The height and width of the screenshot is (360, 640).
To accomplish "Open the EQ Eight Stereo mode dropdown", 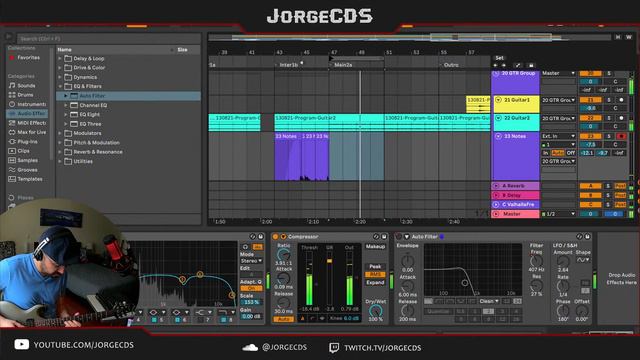I will [251, 261].
